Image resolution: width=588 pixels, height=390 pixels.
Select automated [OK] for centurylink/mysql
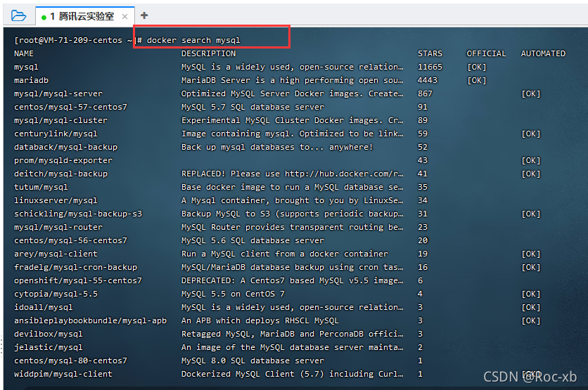coord(531,134)
